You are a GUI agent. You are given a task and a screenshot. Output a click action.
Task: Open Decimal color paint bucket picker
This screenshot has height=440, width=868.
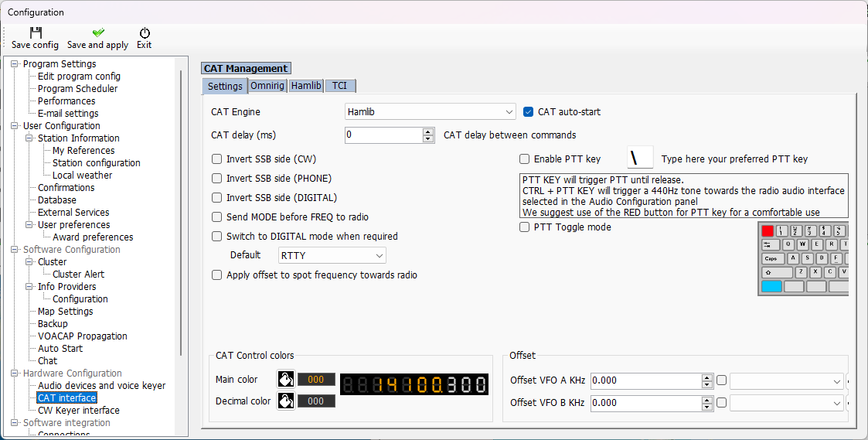286,401
